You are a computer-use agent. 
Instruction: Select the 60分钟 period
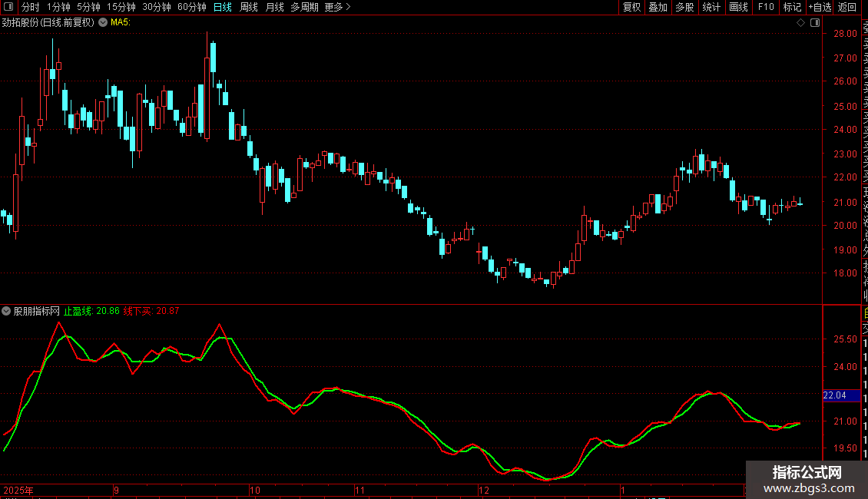(x=192, y=7)
